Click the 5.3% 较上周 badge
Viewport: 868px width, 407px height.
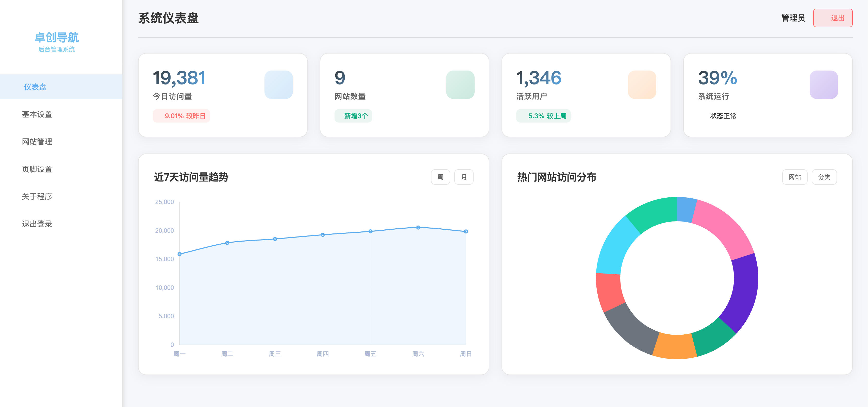coord(543,116)
